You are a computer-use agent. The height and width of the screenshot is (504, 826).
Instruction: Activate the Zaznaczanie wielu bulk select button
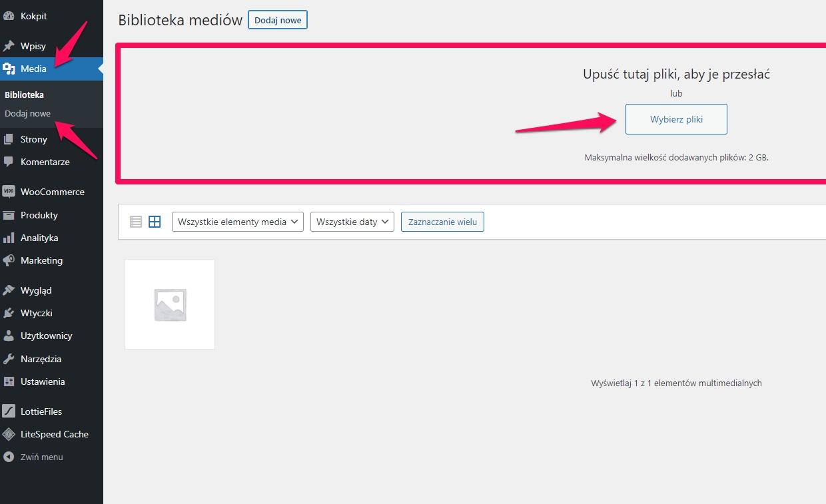[x=442, y=222]
